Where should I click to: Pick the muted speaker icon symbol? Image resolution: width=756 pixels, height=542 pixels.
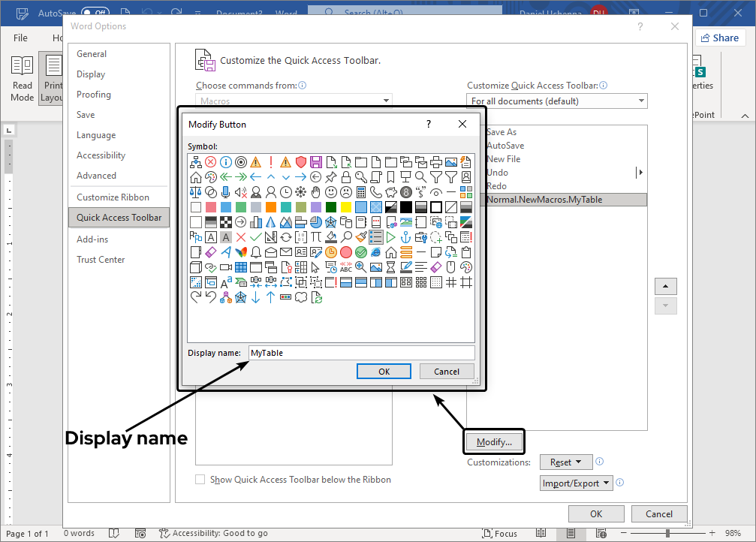(239, 192)
